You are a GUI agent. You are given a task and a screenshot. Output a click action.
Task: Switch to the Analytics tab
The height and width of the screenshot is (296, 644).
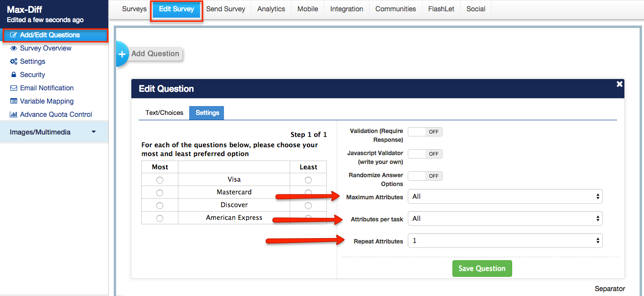coord(271,9)
